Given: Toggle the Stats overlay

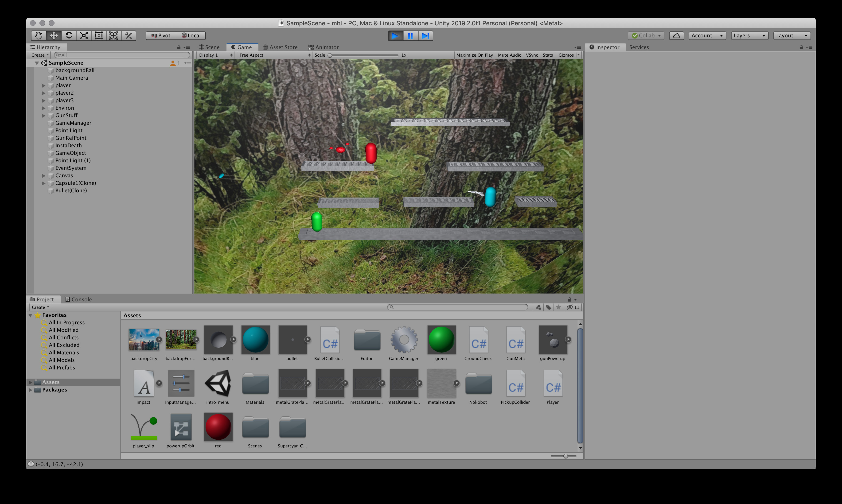Looking at the screenshot, I should click(x=548, y=55).
